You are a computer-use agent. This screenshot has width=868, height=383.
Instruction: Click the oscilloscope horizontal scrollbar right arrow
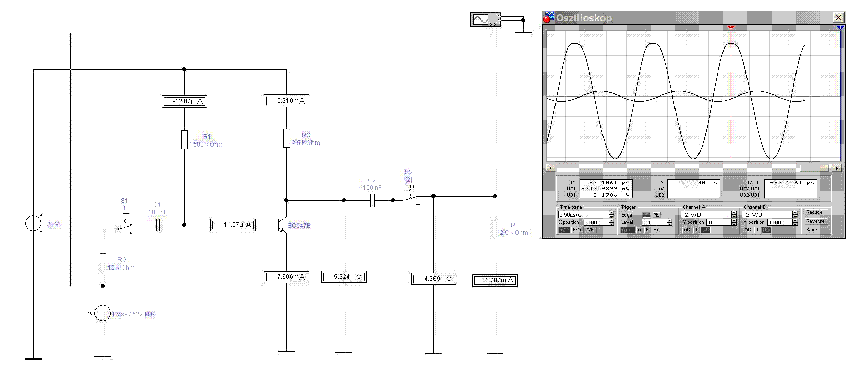836,168
